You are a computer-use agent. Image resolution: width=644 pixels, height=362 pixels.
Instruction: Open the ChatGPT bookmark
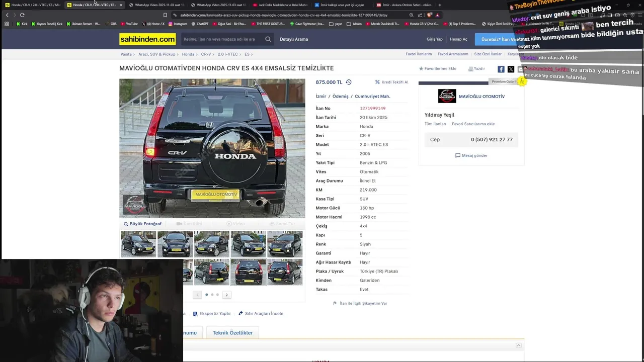[x=200, y=24]
